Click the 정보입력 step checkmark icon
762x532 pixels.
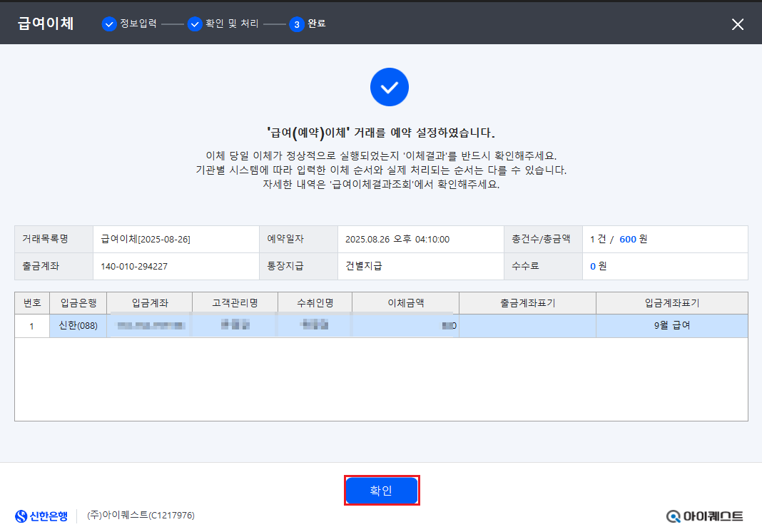click(109, 24)
